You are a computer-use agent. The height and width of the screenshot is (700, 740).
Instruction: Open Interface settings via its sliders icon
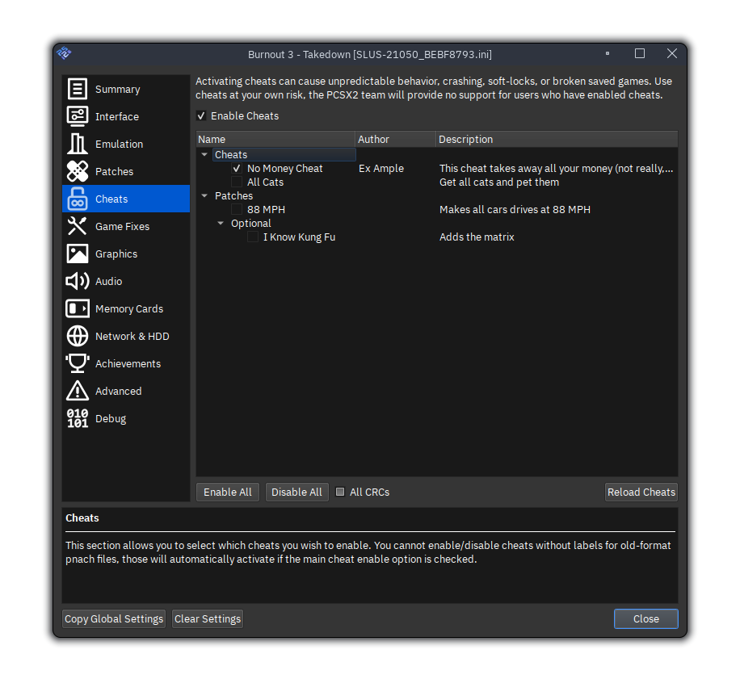point(78,116)
